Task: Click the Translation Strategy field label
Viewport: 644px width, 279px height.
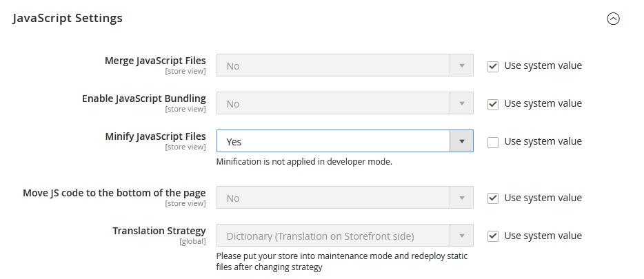Action: click(159, 231)
